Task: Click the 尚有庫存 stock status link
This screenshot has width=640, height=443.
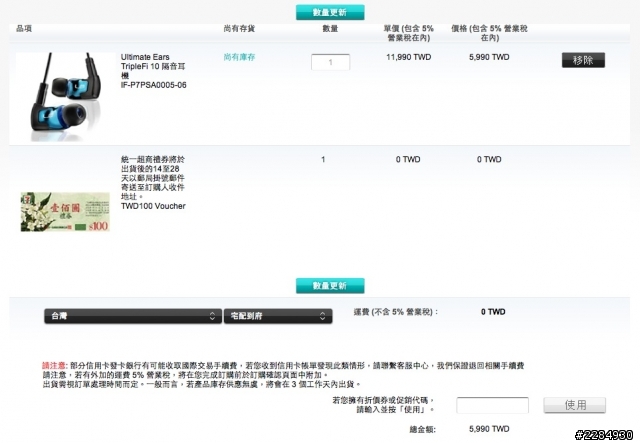Action: point(239,57)
